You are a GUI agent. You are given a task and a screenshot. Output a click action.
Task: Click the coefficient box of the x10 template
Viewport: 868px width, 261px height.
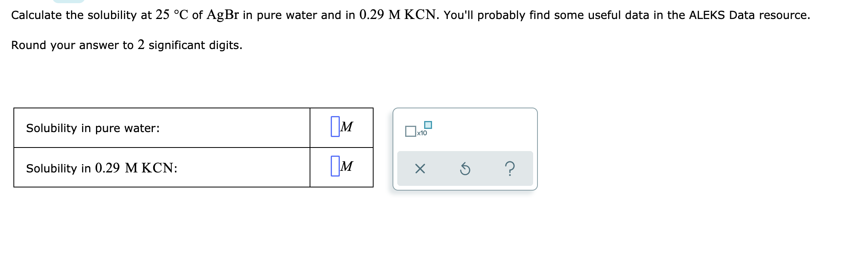[x=411, y=130]
